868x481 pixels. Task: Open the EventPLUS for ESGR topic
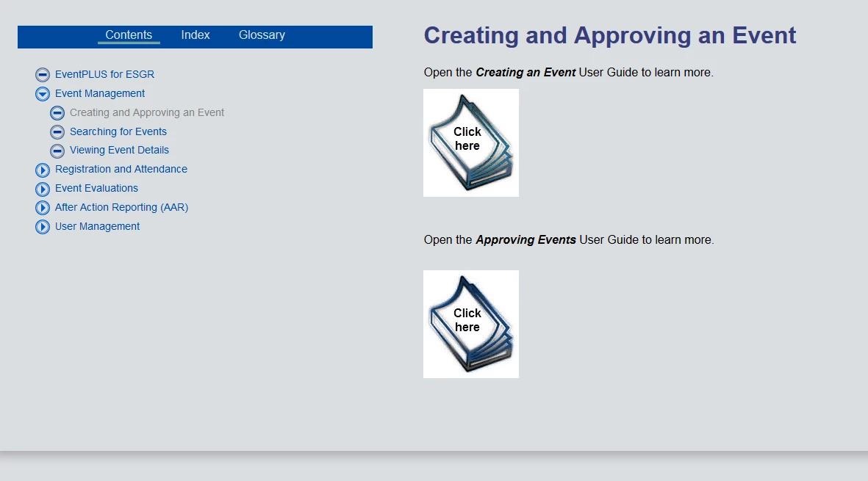[x=104, y=74]
